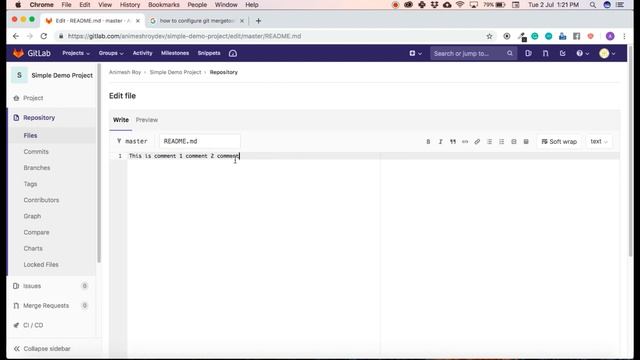Switch to the Write tab
640x360 pixels.
point(121,120)
